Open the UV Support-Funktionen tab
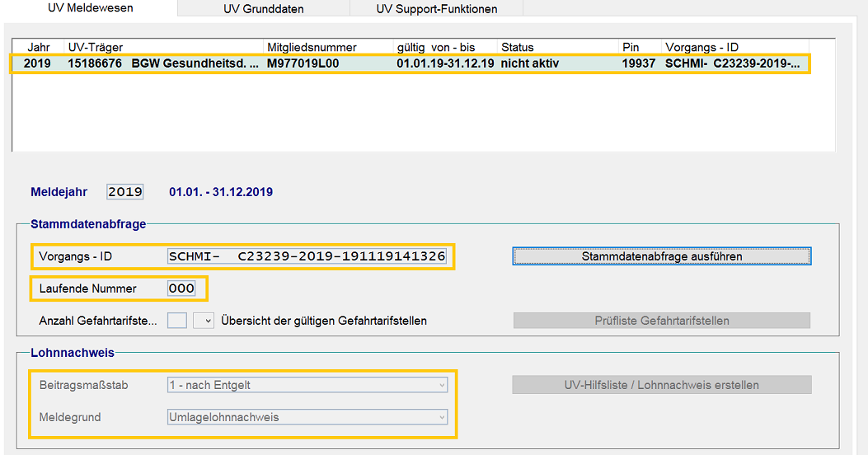The width and height of the screenshot is (868, 455). (x=436, y=9)
